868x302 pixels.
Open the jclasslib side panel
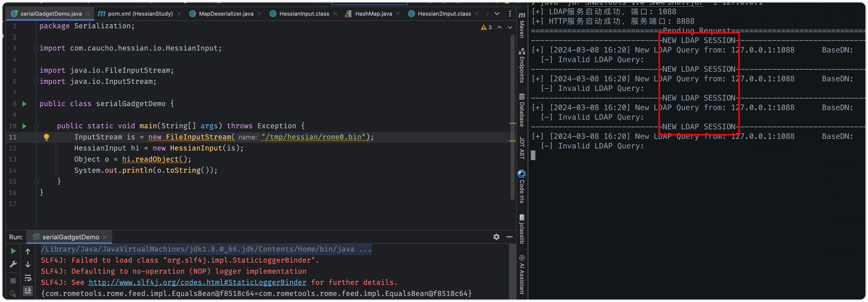522,229
